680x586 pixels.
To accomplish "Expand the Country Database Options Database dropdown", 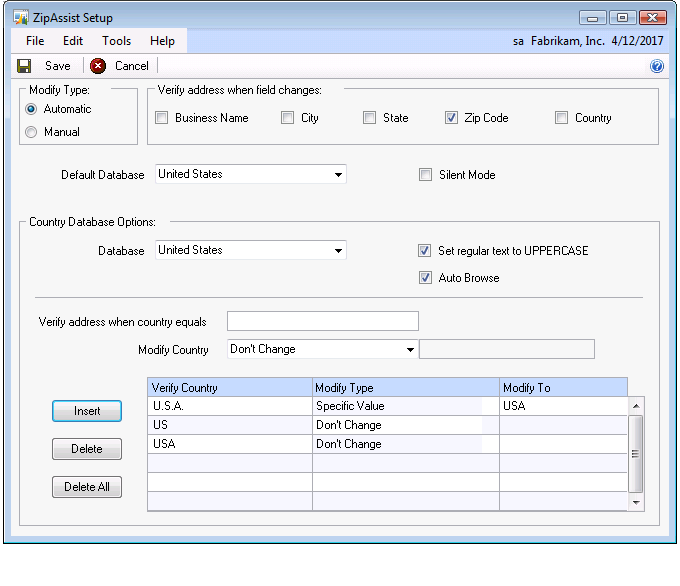I will [338, 250].
